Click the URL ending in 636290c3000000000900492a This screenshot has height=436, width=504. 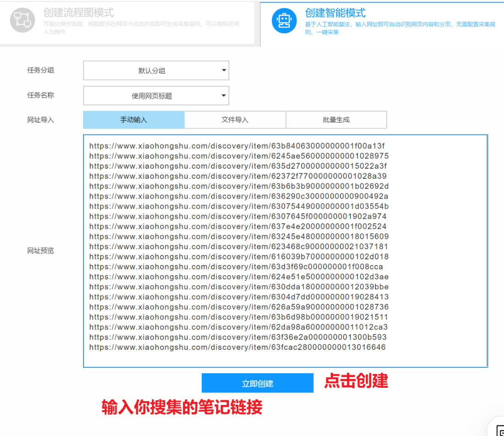(238, 196)
